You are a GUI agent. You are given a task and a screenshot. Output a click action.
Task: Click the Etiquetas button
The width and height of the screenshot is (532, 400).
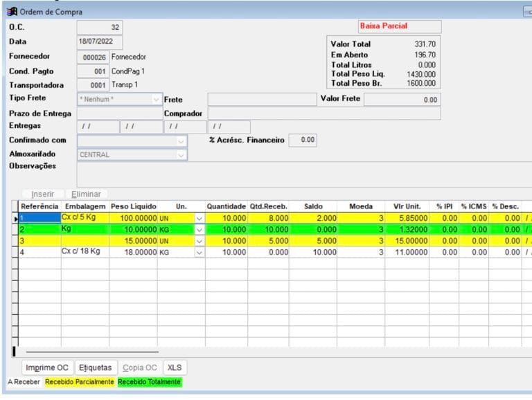(96, 367)
